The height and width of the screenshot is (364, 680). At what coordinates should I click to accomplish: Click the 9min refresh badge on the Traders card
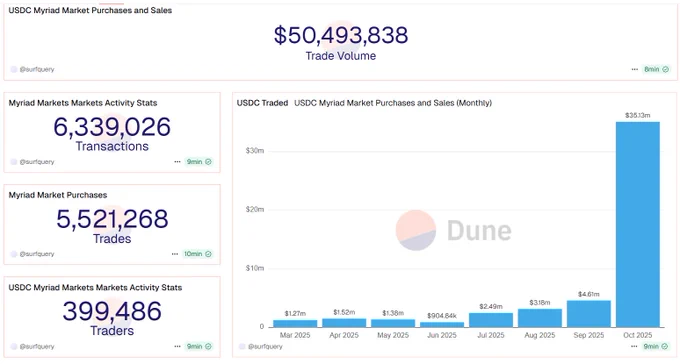pyautogui.click(x=199, y=347)
